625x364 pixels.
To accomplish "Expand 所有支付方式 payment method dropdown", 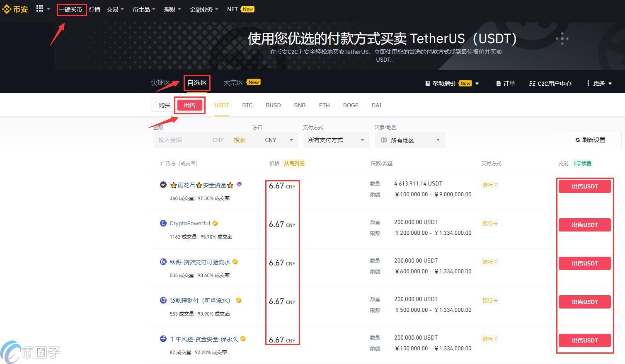I will [x=336, y=140].
